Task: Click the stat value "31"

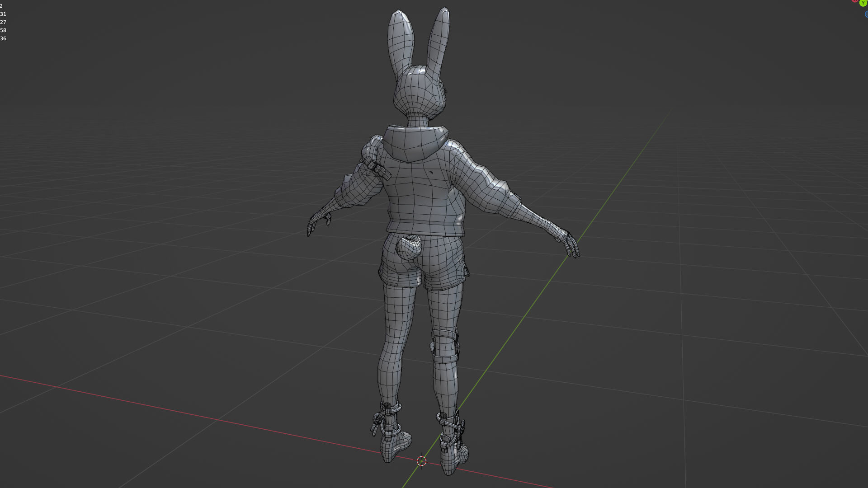Action: 3,14
